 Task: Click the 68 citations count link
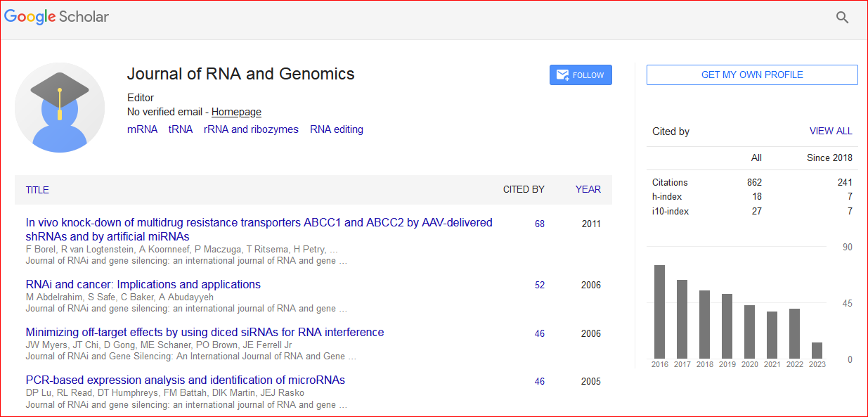(539, 224)
